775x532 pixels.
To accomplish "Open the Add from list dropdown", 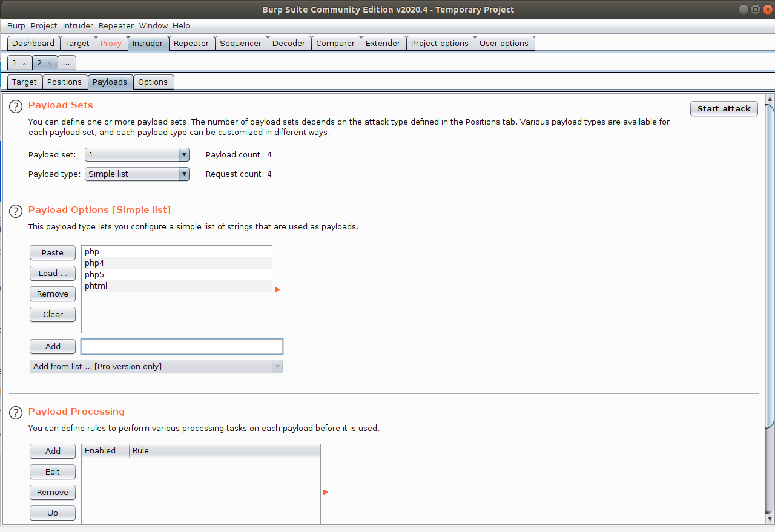I will [x=156, y=367].
